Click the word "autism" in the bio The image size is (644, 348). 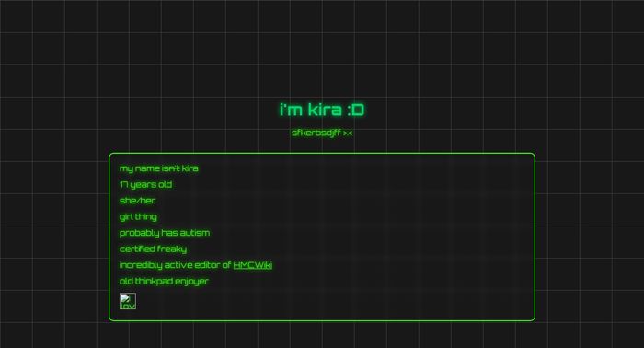tap(195, 233)
